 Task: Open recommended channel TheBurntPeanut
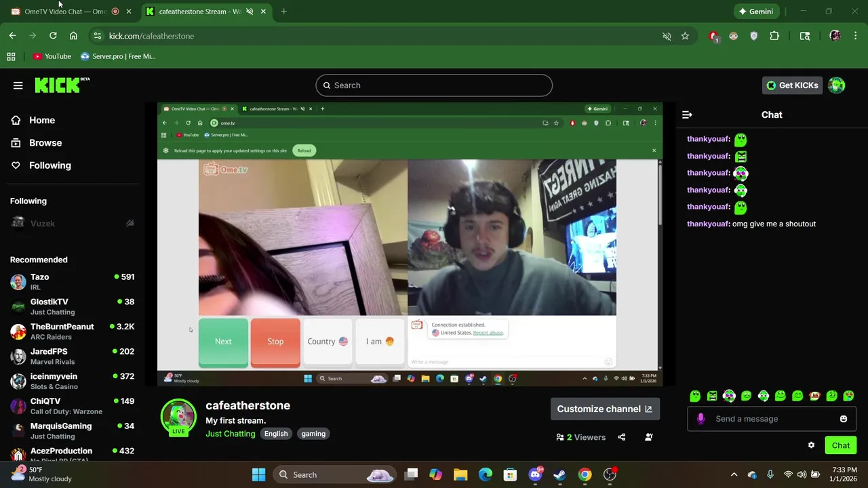[x=73, y=332]
